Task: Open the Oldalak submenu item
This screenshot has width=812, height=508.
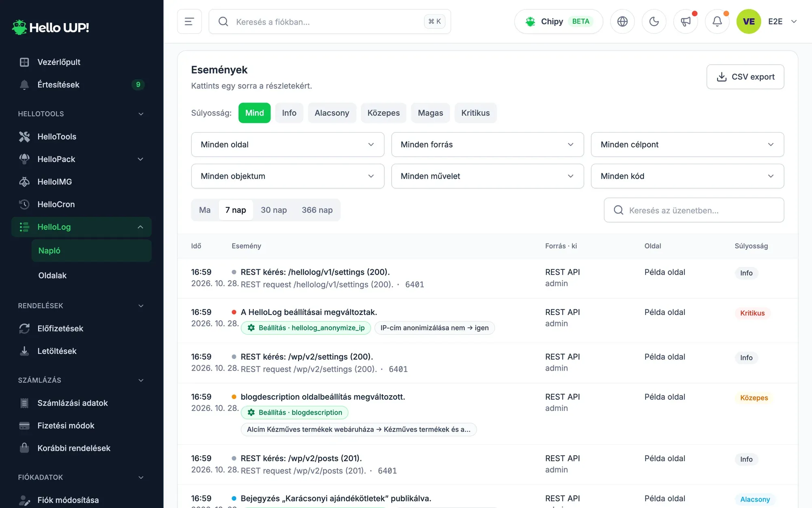Action: tap(52, 276)
